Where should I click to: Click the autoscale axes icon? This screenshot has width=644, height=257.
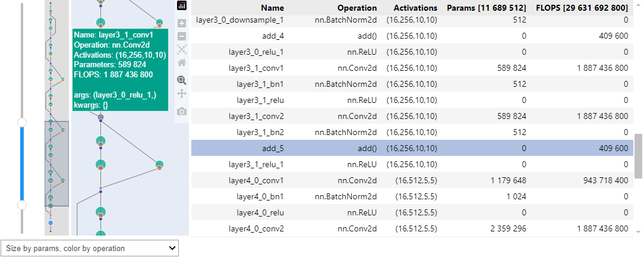tap(182, 49)
